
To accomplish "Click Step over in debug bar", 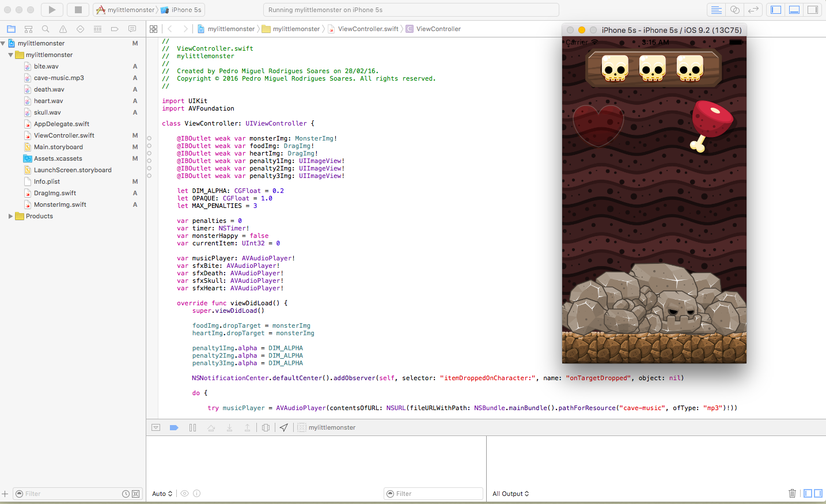I will coord(211,427).
